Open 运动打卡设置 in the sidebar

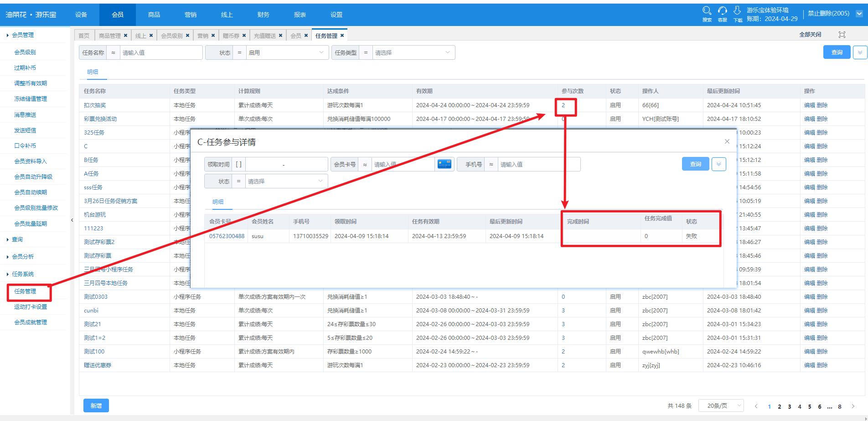click(x=31, y=307)
